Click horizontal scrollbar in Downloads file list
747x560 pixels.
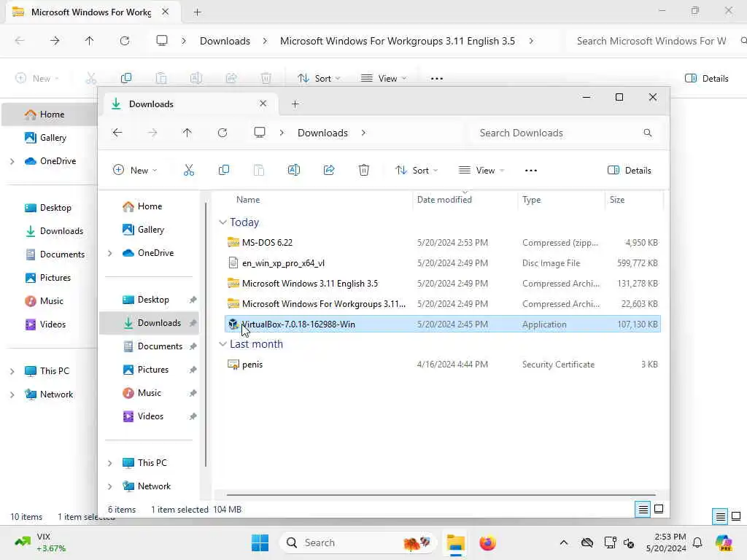[x=441, y=495]
